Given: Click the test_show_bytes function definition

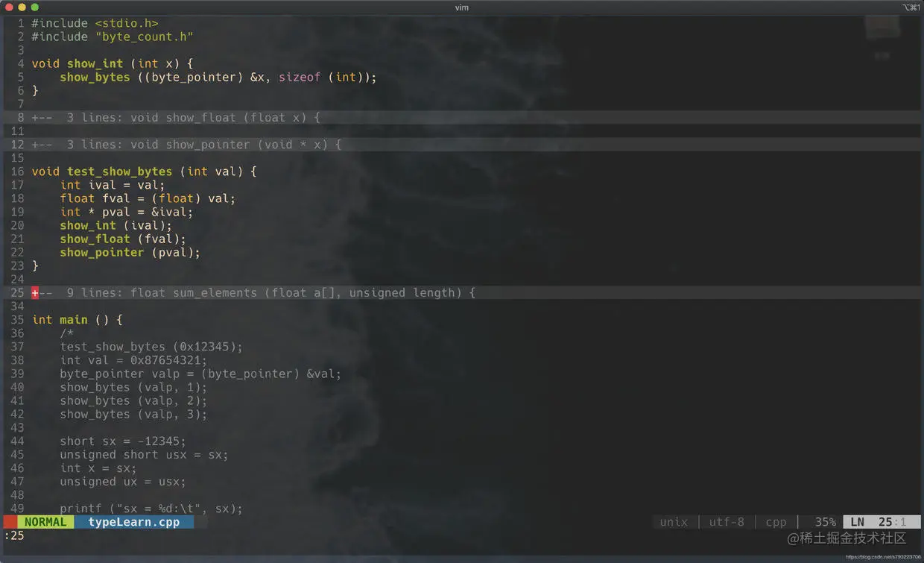Looking at the screenshot, I should (119, 171).
